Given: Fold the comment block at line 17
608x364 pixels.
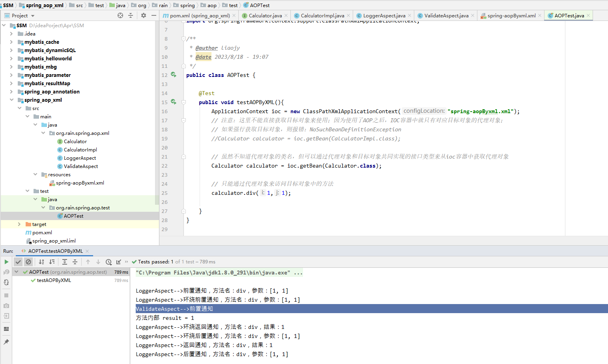Looking at the screenshot, I should pos(183,120).
